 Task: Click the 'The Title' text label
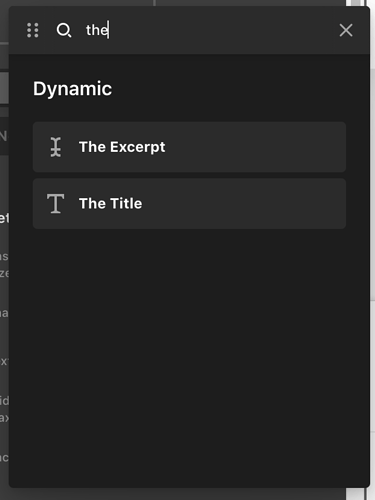[x=111, y=203]
